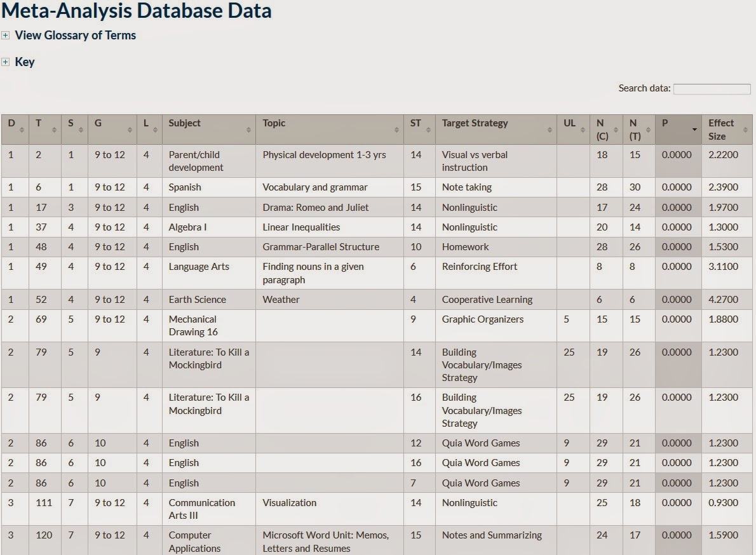Sort table by D column arrows
This screenshot has width=756, height=555.
tap(22, 130)
